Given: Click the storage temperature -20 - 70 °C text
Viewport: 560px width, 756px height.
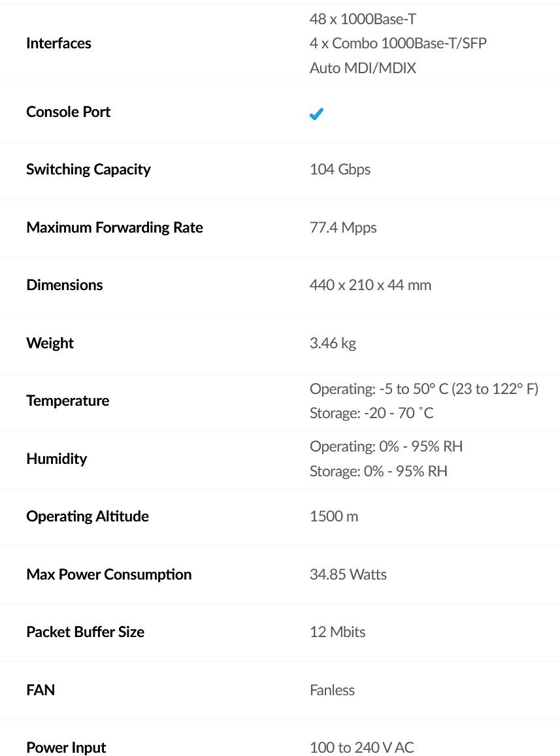Looking at the screenshot, I should tap(371, 413).
